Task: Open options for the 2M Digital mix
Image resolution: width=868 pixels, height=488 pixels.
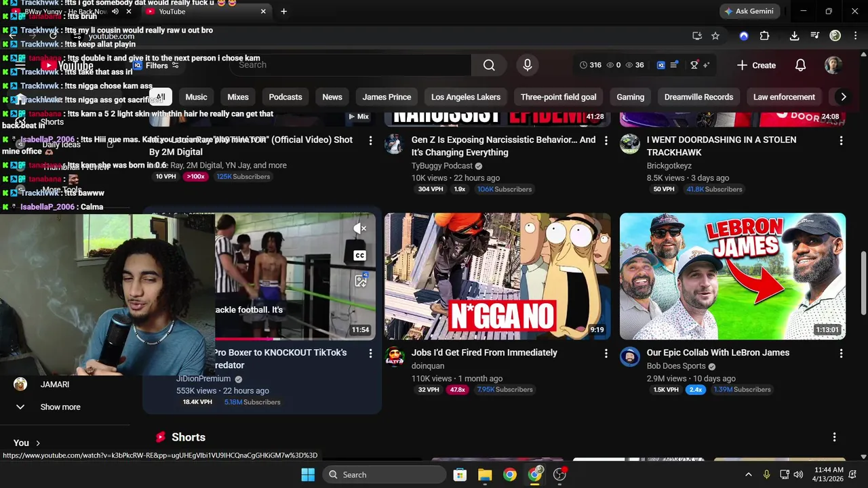Action: pos(370,140)
